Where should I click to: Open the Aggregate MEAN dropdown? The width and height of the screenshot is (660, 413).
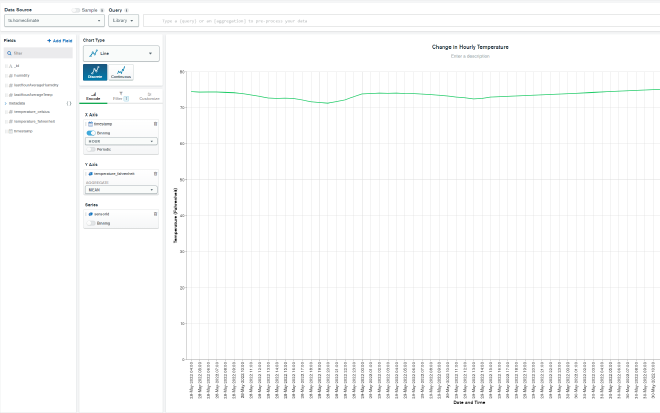click(121, 189)
